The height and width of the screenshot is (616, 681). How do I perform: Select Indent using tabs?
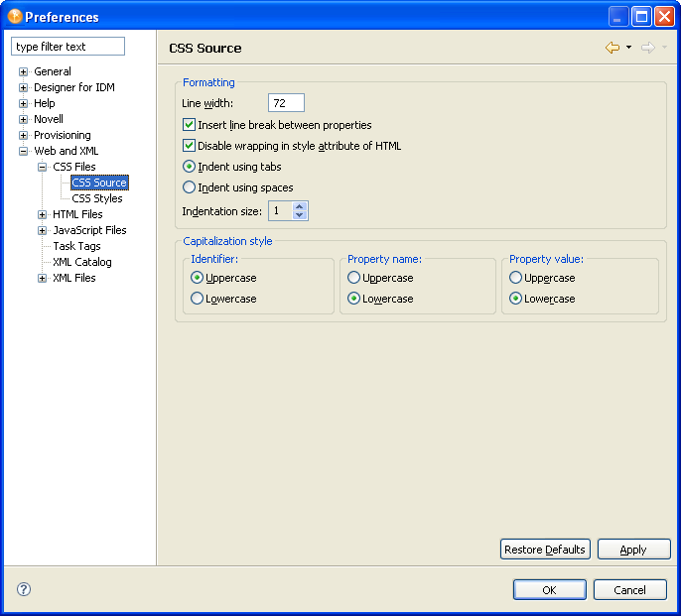[x=189, y=167]
